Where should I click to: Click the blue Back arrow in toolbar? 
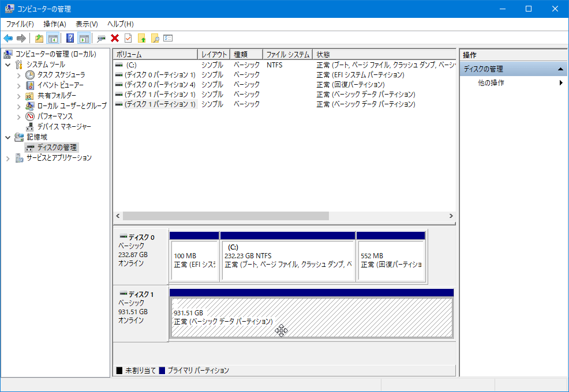(x=8, y=38)
